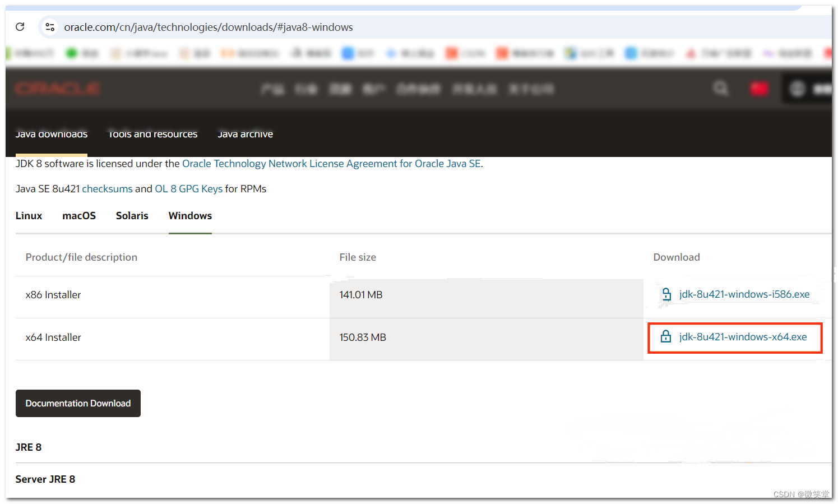Open Oracle Technology Network License Agreement link

click(331, 164)
